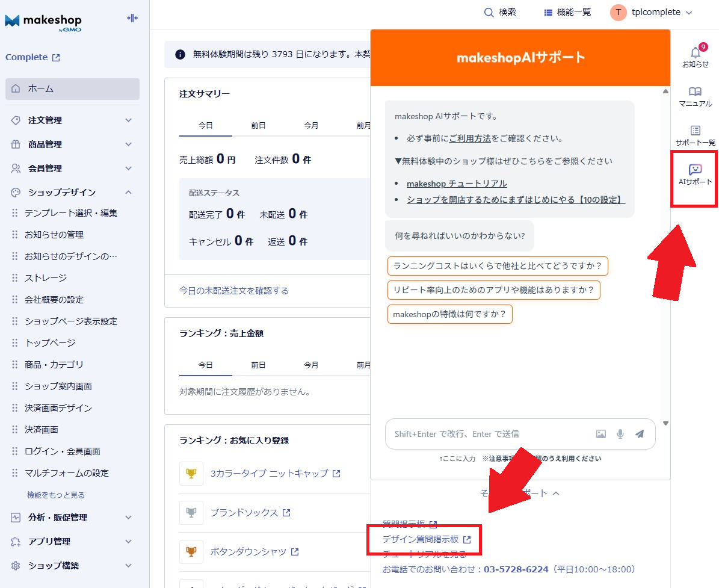Open 決済画面デザイン

click(58, 407)
